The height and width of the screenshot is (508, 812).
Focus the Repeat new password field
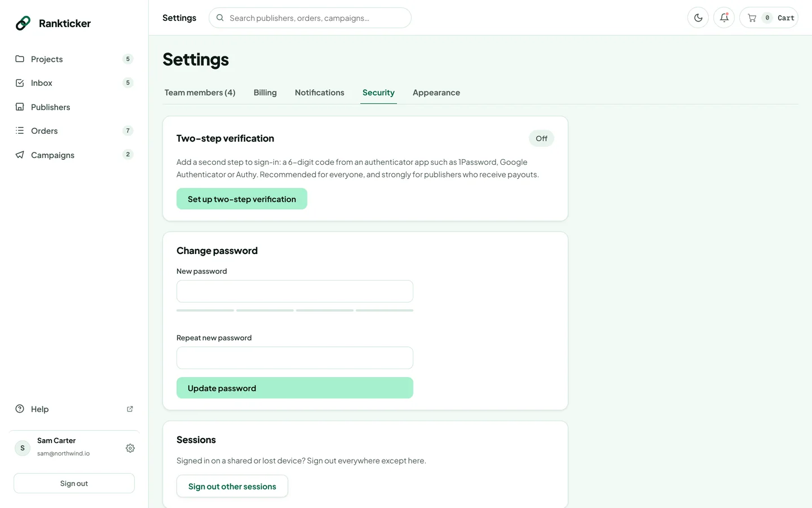295,358
